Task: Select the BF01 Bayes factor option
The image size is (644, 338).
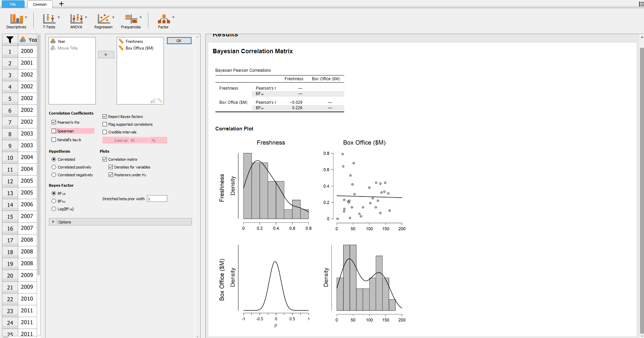Action: click(x=54, y=201)
